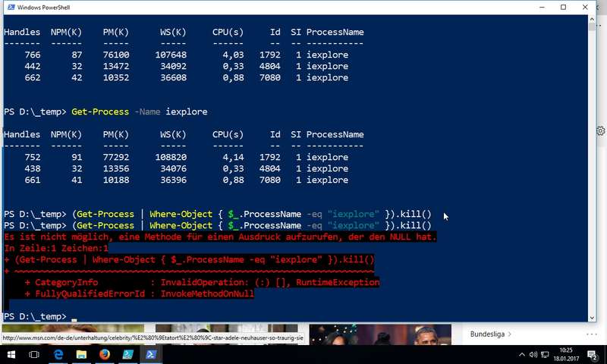This screenshot has width=607, height=364.
Task: Select the active PowerShell taskbar window
Action: 151,354
